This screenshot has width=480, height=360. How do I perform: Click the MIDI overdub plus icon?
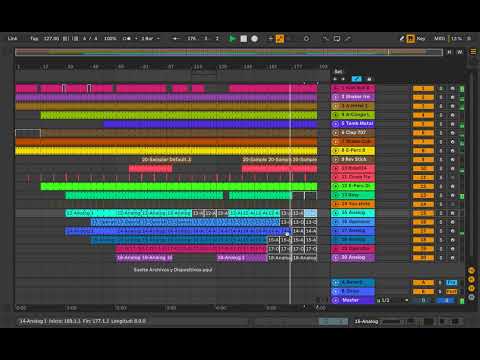(270, 39)
